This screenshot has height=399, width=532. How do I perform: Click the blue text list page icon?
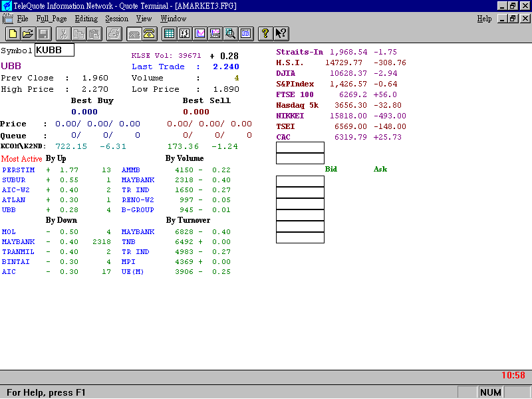coord(246,34)
